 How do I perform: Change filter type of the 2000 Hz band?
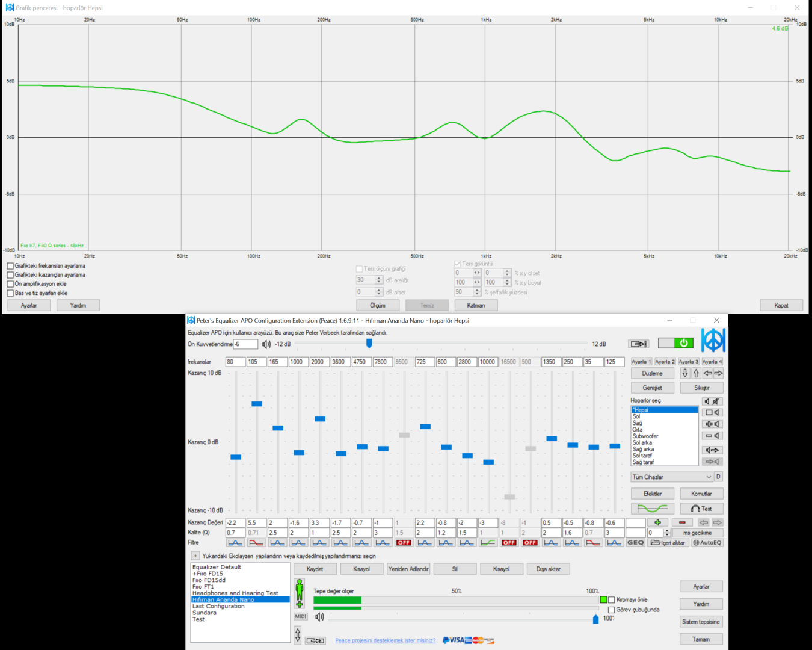[319, 543]
